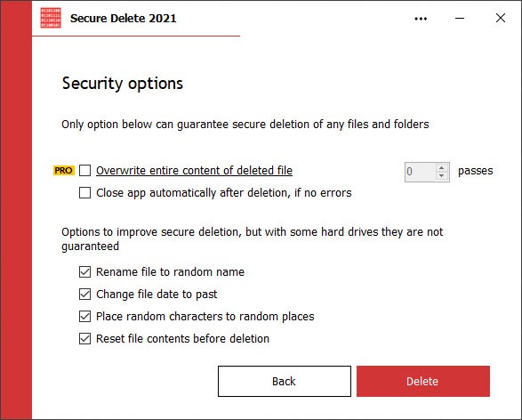Tick close app automatically after deletion

[x=84, y=193]
